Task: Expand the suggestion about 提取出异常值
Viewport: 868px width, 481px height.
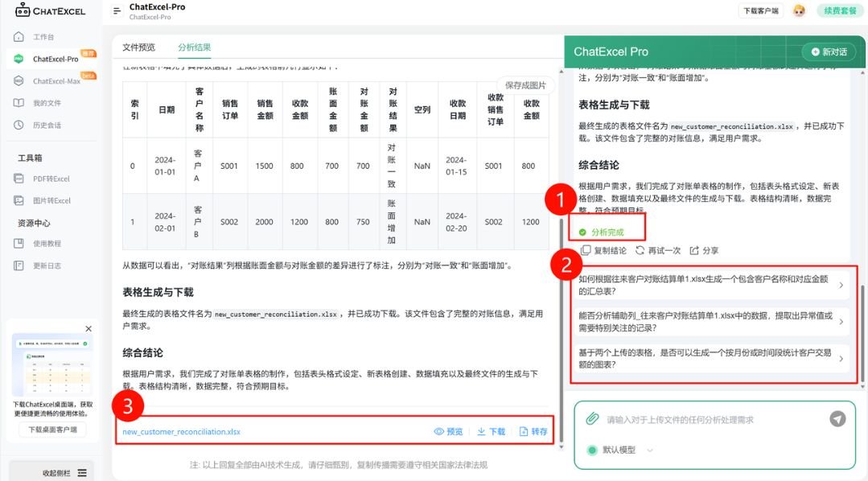Action: (711, 322)
